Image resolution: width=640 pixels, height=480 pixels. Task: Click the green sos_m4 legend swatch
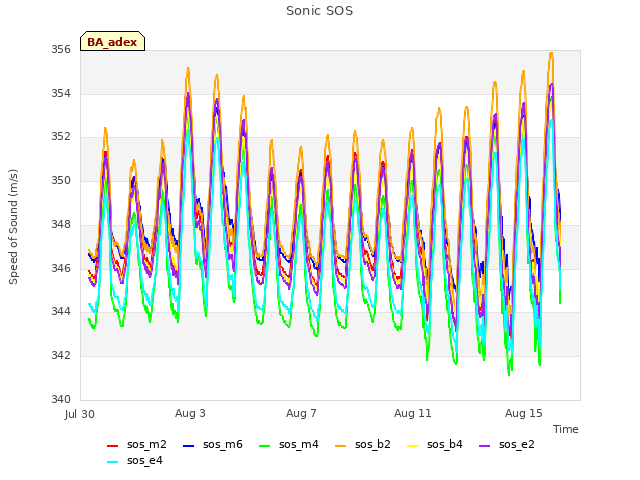(264, 446)
